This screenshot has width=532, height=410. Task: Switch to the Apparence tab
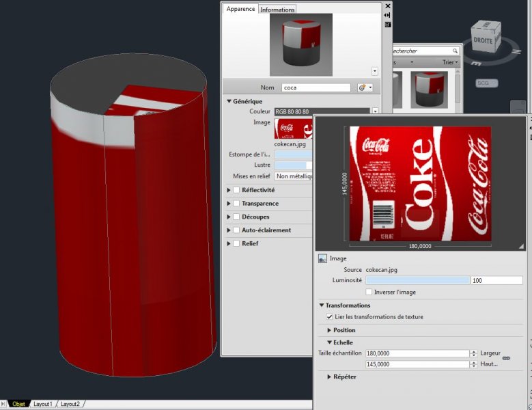[x=240, y=9]
